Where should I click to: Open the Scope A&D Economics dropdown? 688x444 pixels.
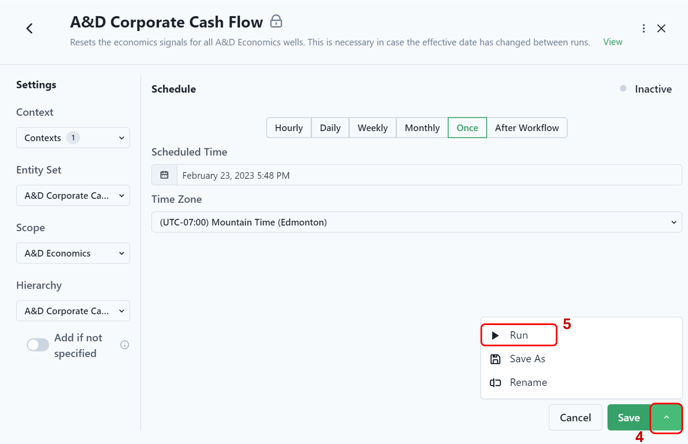(73, 253)
